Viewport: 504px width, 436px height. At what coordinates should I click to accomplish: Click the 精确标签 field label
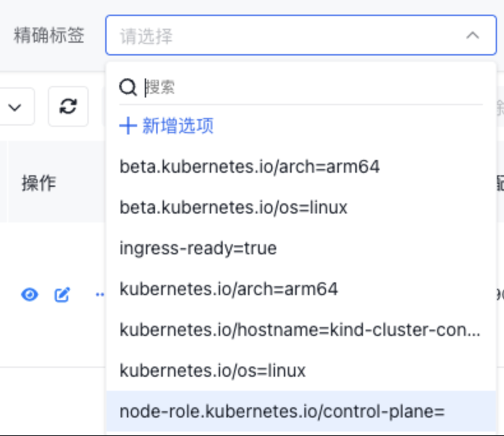[49, 36]
